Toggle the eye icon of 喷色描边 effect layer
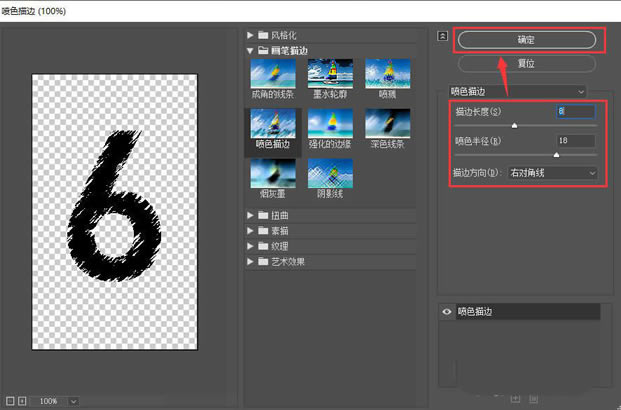This screenshot has height=410, width=621. pos(447,312)
